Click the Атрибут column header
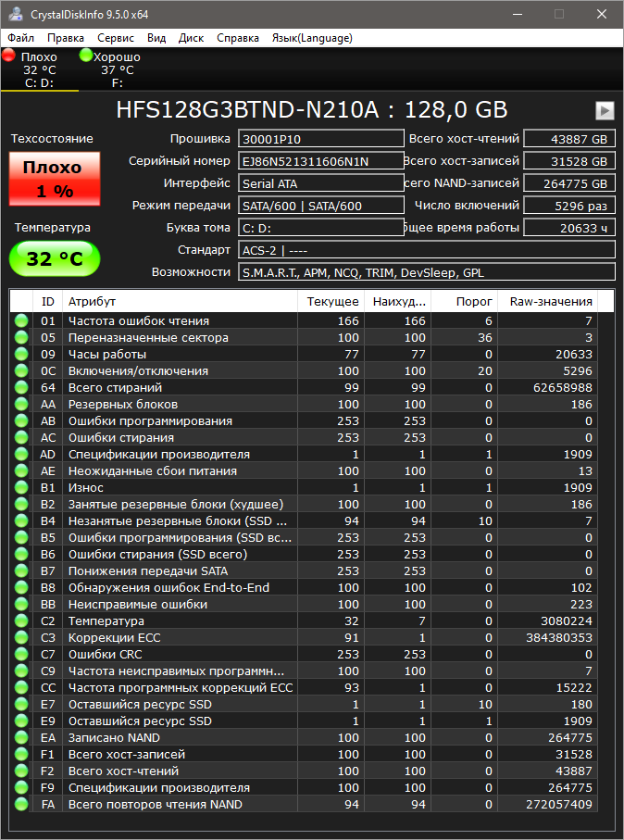The width and height of the screenshot is (624, 840). [x=180, y=302]
